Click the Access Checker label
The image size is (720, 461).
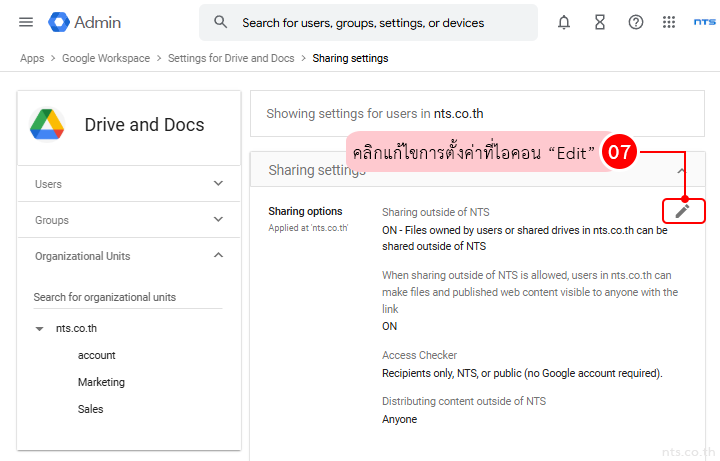419,355
